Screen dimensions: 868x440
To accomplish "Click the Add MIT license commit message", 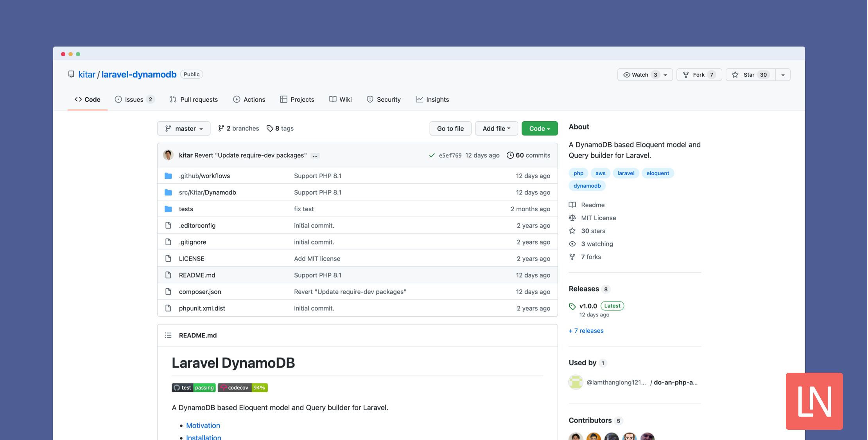I will [x=317, y=259].
